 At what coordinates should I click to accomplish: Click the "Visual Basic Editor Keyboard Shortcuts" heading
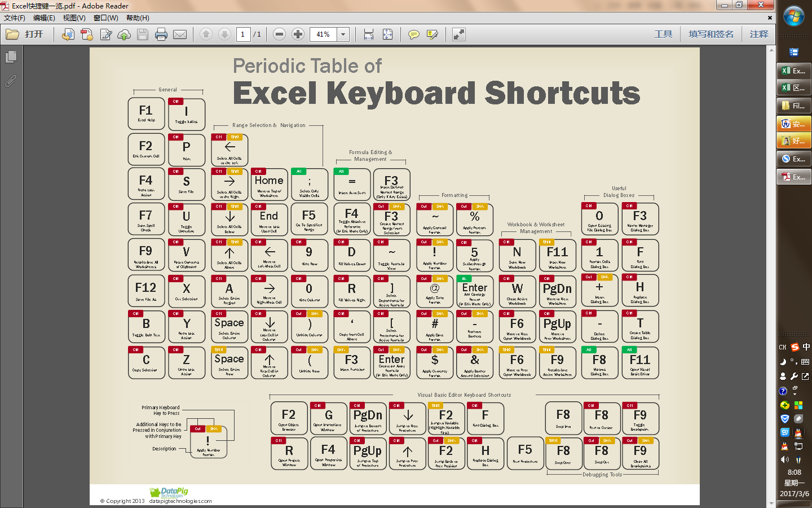(464, 395)
